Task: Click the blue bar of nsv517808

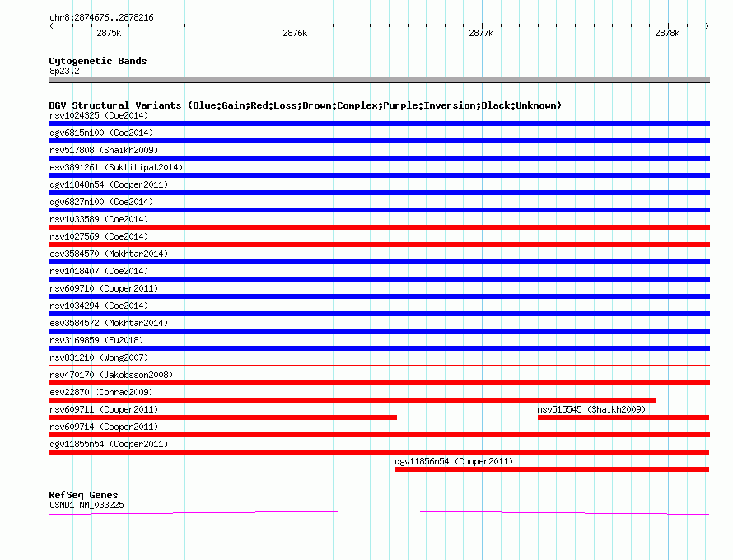Action: tap(379, 158)
